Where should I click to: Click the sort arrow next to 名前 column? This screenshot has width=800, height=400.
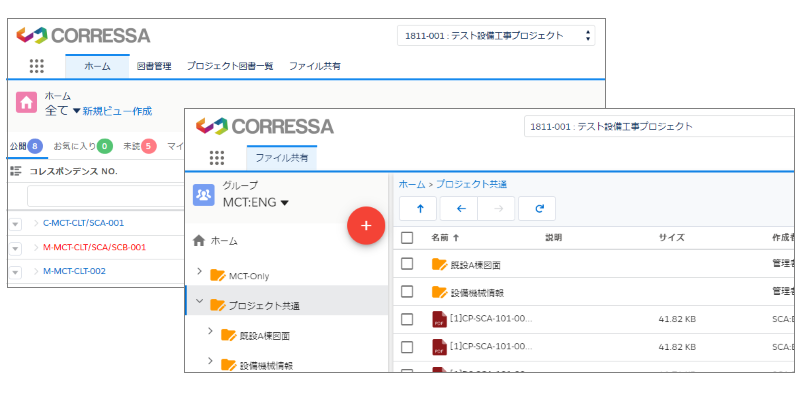(x=456, y=238)
